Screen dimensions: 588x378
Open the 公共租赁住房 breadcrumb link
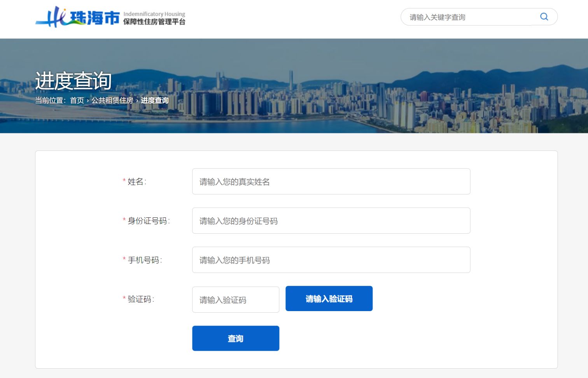112,100
